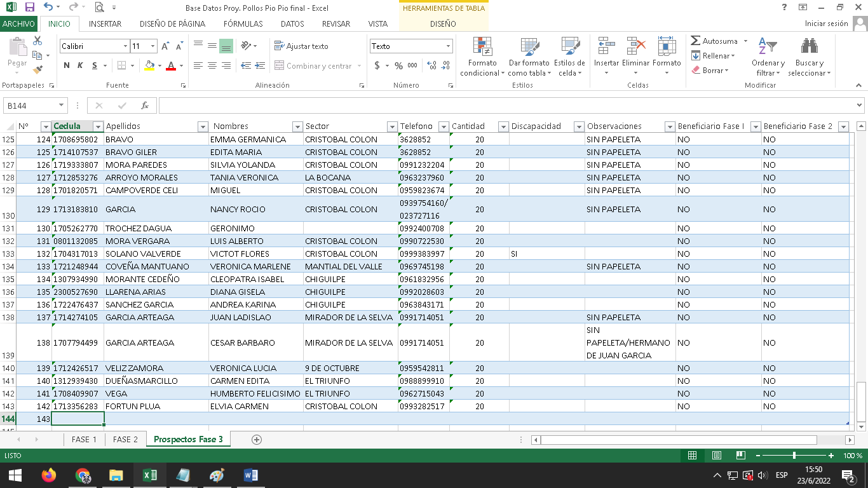The width and height of the screenshot is (868, 488).
Task: Click the insert function fx icon
Action: [x=145, y=105]
